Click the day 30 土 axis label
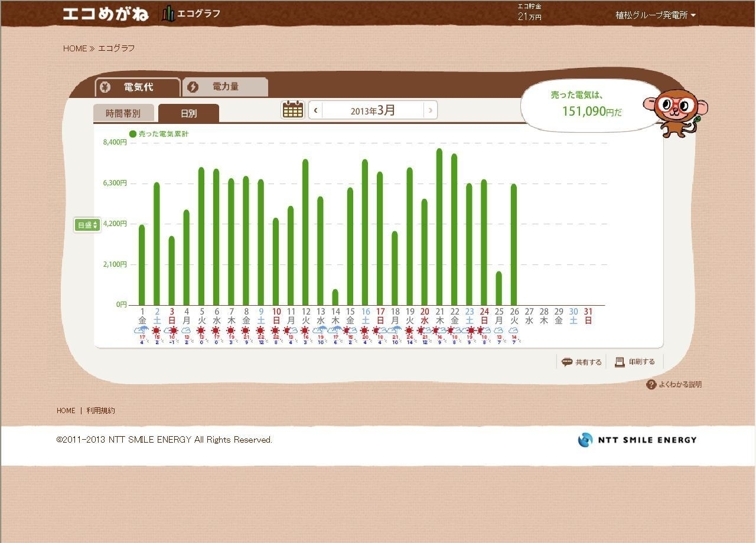The image size is (756, 543). [573, 316]
